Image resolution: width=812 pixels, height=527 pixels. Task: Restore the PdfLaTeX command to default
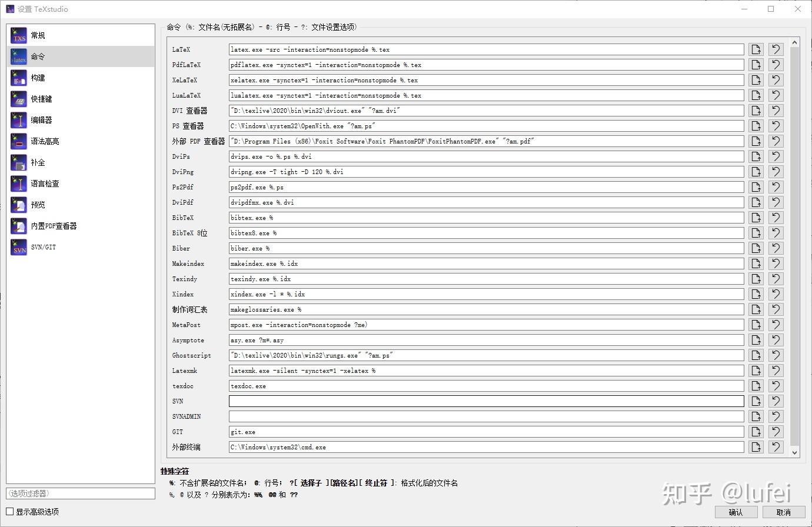(776, 64)
